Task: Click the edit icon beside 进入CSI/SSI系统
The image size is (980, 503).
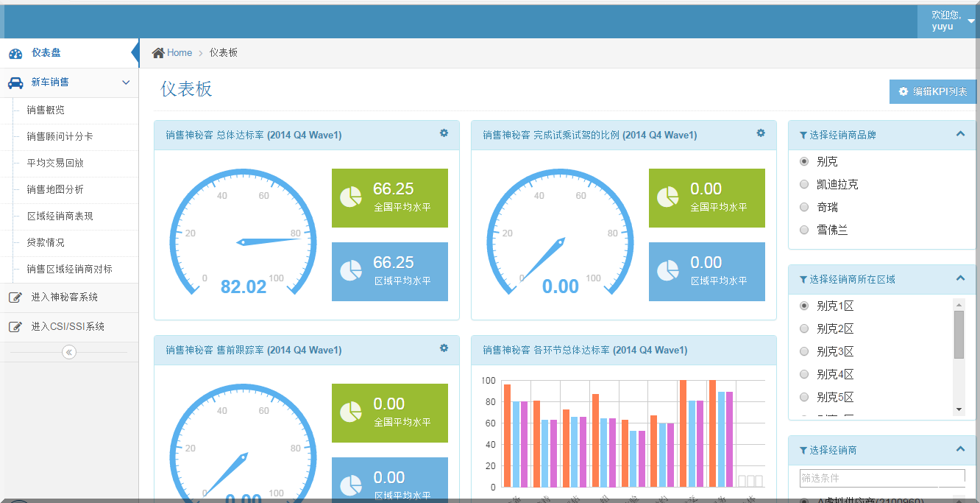Action: (15, 327)
